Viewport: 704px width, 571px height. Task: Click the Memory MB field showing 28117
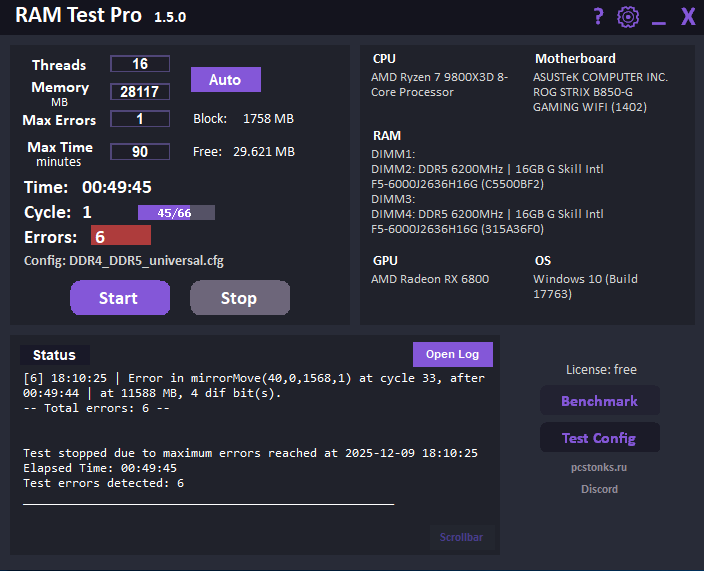click(x=140, y=92)
